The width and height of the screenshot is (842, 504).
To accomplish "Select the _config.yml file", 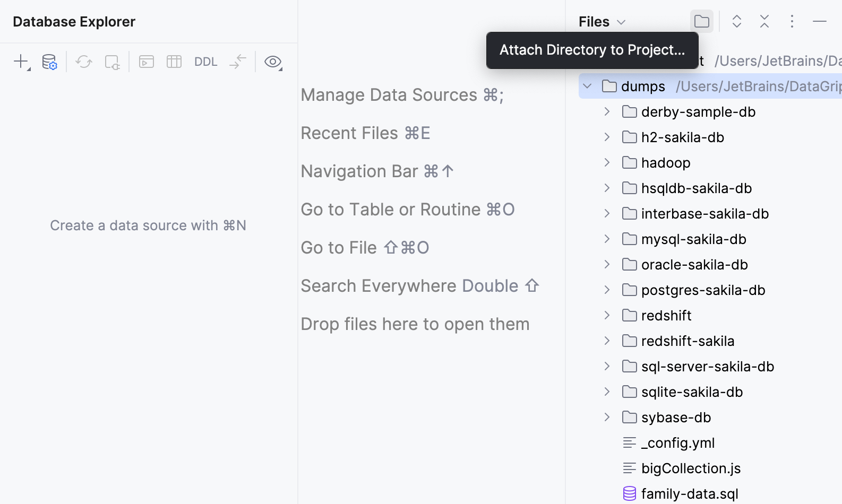I will click(677, 443).
